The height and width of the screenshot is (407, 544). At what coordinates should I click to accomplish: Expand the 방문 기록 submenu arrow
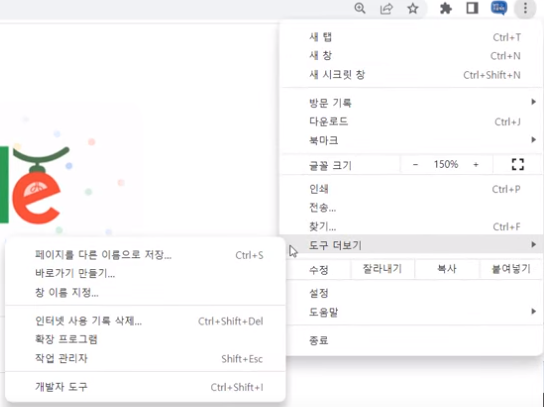click(x=533, y=102)
